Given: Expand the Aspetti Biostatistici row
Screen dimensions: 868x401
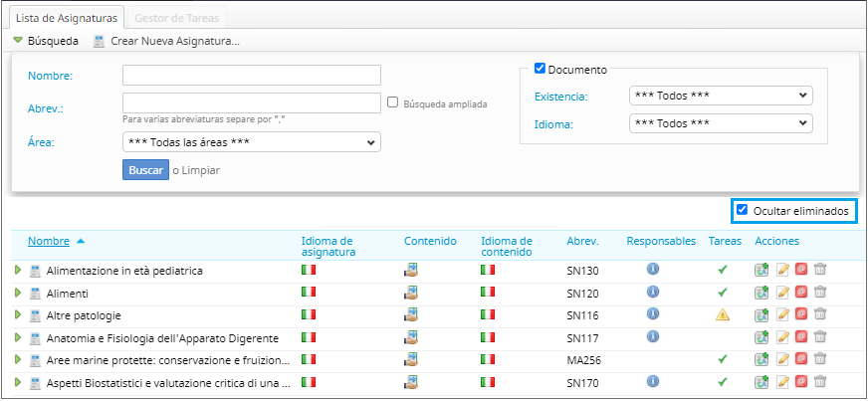Looking at the screenshot, I should click(18, 382).
